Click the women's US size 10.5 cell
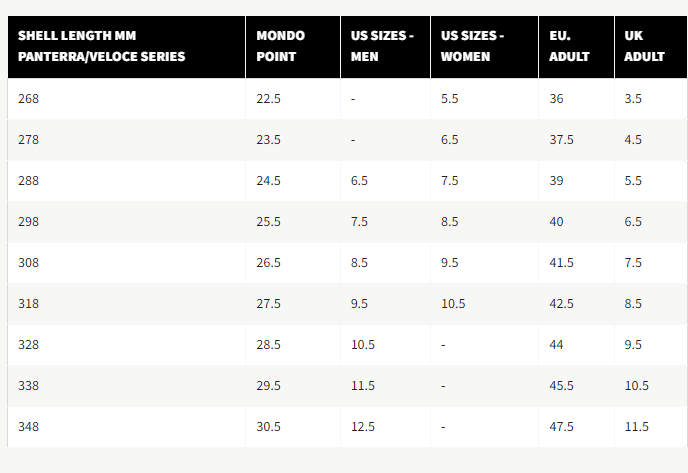This screenshot has width=688, height=473. click(x=453, y=304)
